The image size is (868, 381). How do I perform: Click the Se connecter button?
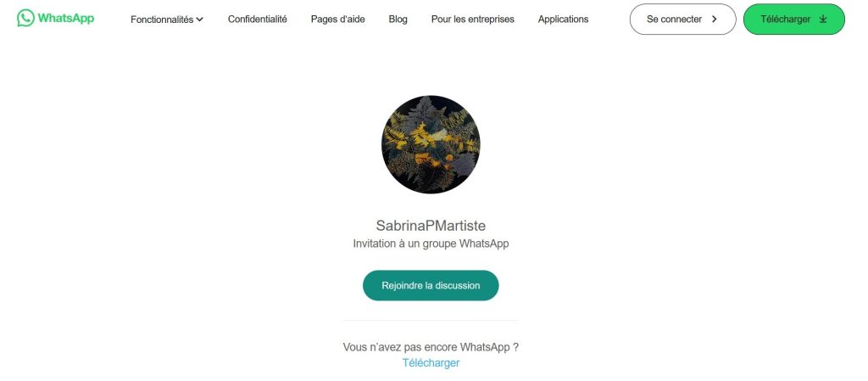tap(682, 20)
